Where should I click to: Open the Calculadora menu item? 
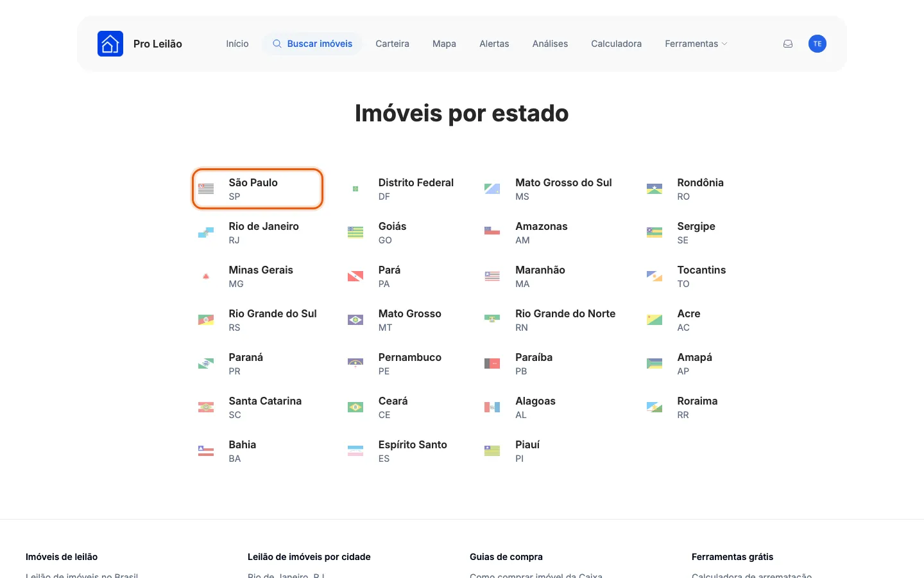click(x=616, y=44)
